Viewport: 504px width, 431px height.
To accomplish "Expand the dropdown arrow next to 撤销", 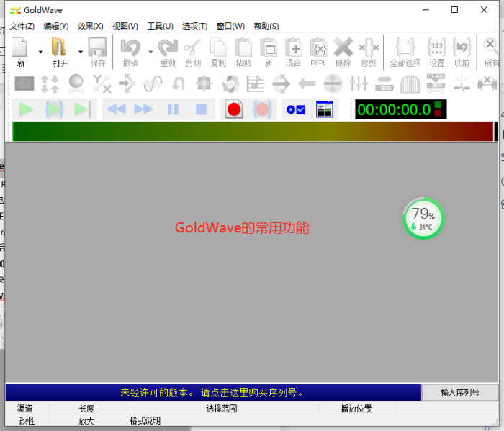I will pyautogui.click(x=150, y=52).
